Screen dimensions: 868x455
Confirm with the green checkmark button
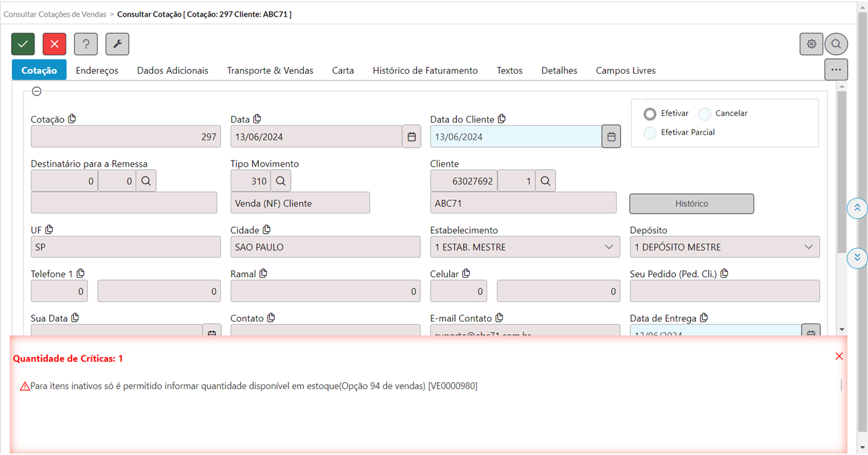[x=23, y=44]
